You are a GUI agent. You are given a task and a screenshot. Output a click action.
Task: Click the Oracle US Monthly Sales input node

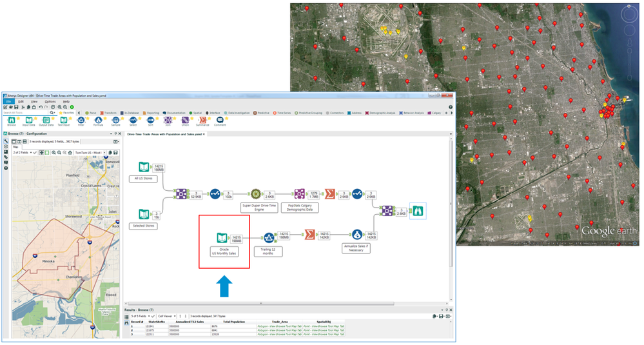tap(222, 237)
